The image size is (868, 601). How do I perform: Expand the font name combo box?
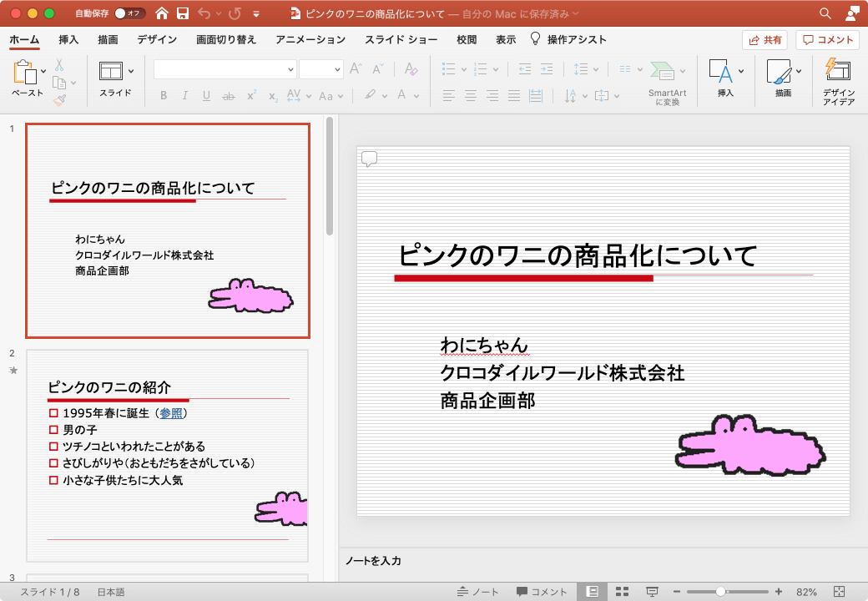click(x=290, y=70)
